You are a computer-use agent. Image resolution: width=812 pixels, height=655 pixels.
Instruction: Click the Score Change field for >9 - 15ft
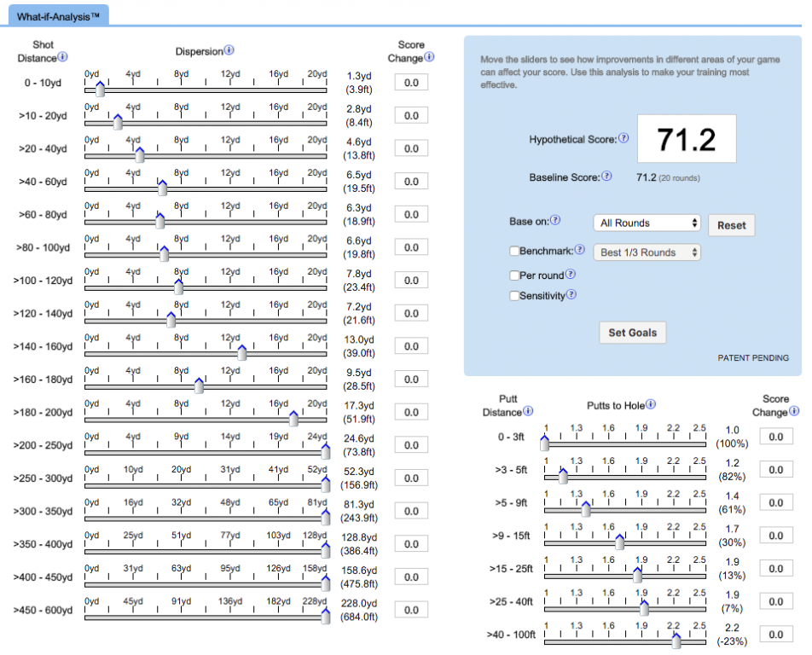[x=776, y=536]
